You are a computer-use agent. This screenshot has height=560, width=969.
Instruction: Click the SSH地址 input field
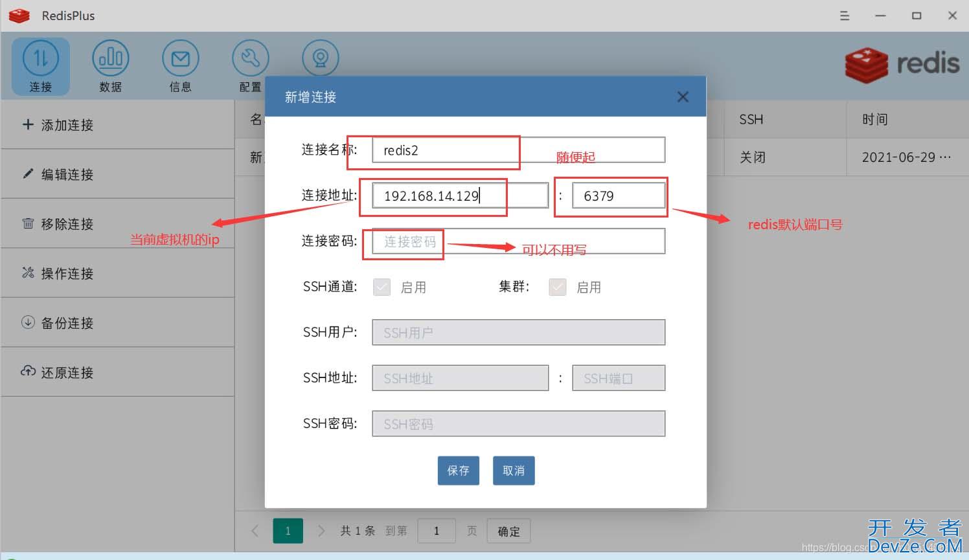(461, 378)
